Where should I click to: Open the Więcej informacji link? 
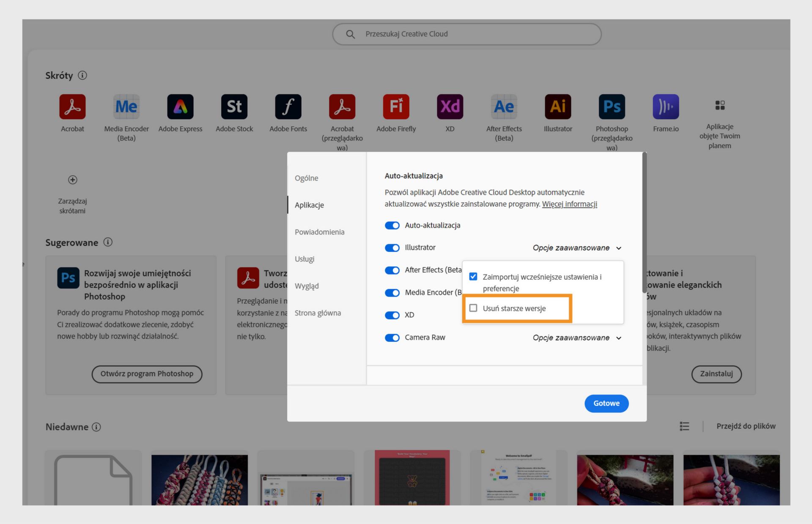point(569,204)
